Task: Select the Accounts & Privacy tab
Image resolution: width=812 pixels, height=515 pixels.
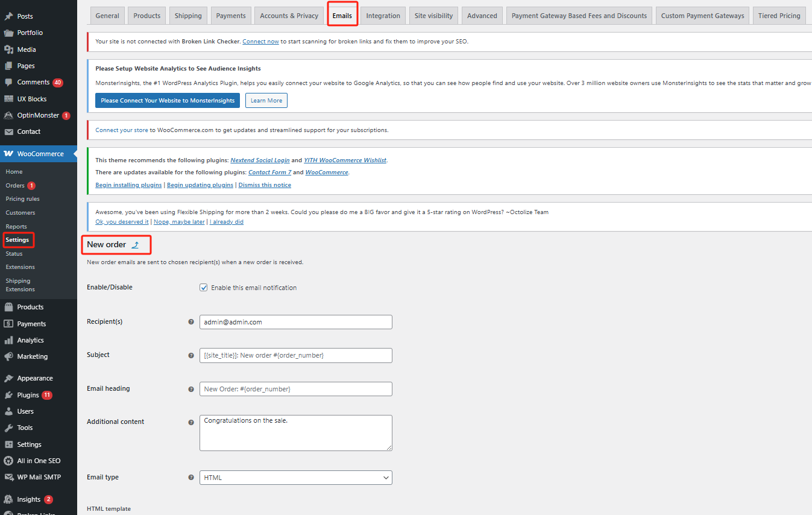Action: (x=289, y=16)
